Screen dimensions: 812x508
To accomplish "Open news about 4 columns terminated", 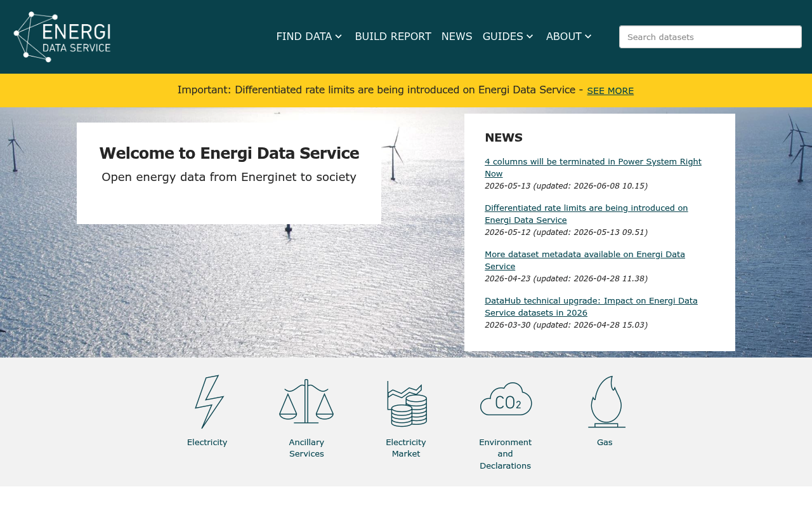I will coord(593,168).
